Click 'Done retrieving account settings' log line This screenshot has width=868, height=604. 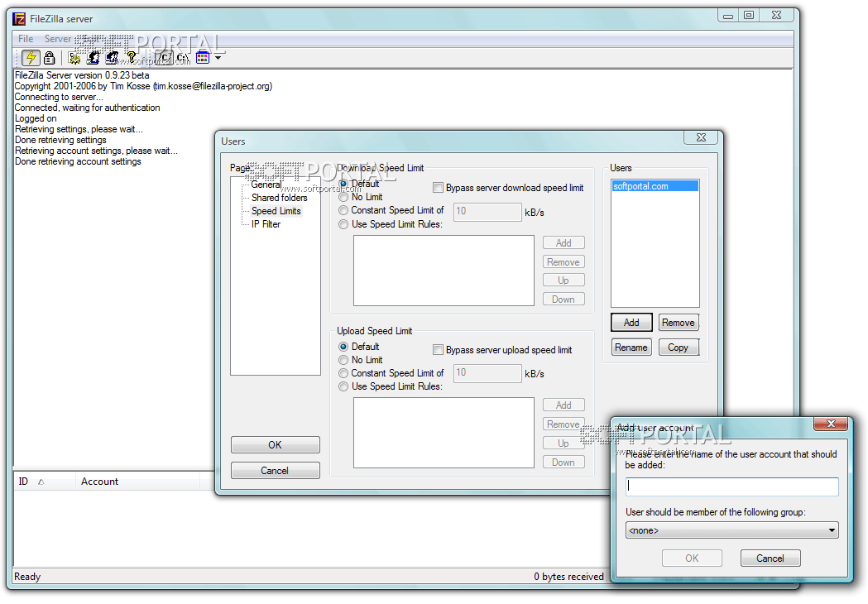coord(78,161)
